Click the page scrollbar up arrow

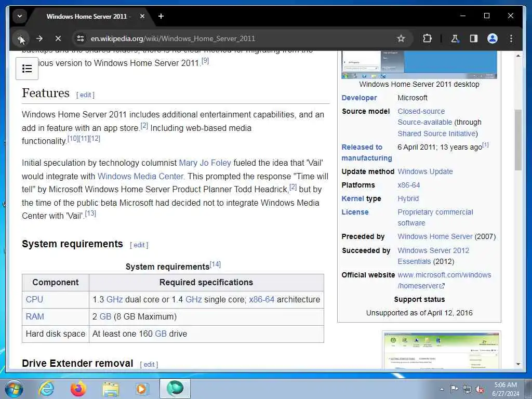coord(518,56)
